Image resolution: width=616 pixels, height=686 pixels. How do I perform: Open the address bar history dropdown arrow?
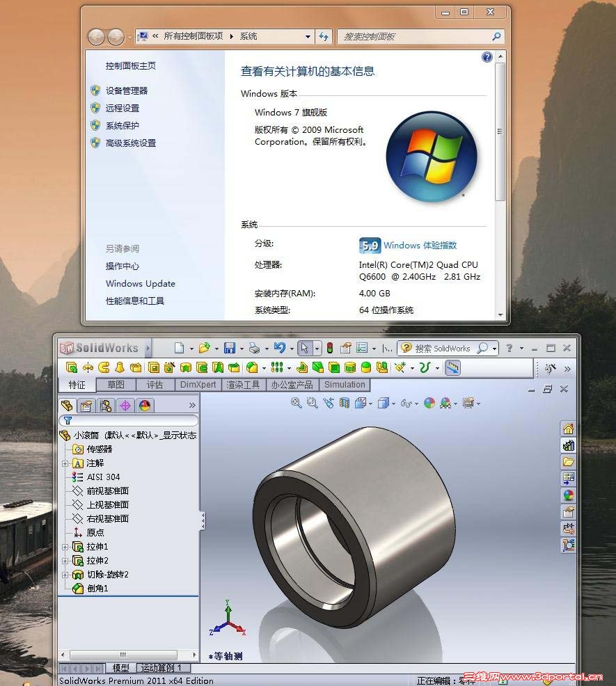click(308, 37)
